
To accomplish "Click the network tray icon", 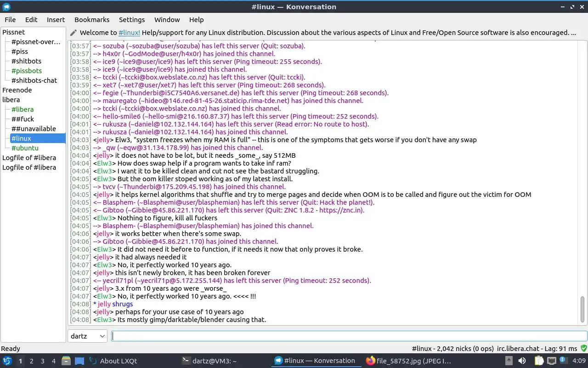I will [x=552, y=361].
